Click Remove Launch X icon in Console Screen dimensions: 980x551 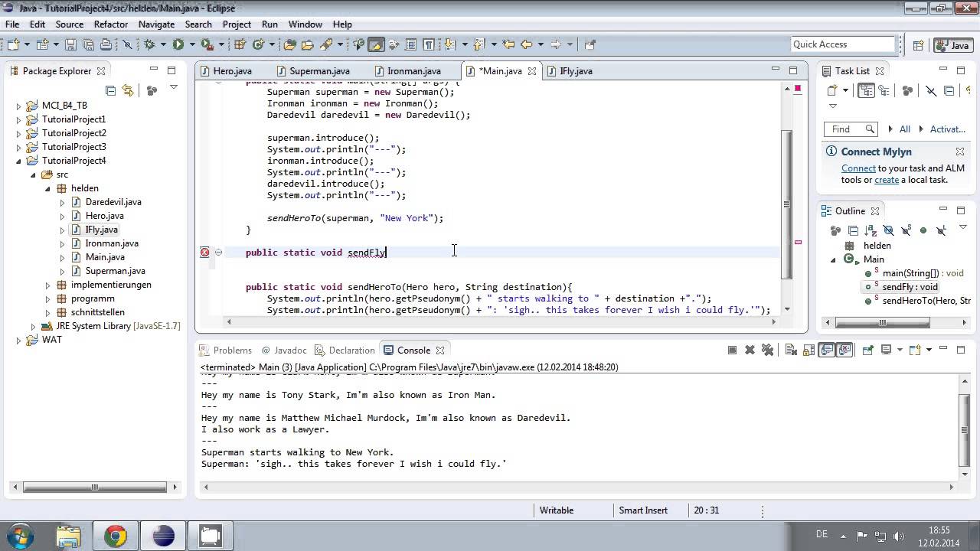pos(750,350)
